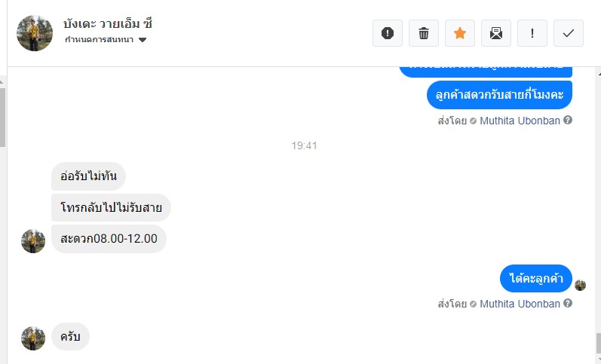
Task: Click the left panel scrollbar thumb
Action: click(x=2, y=118)
